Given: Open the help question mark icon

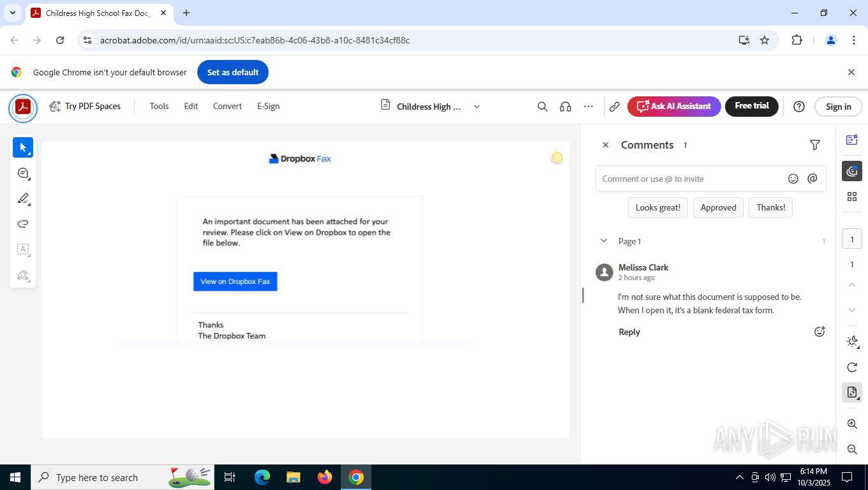Looking at the screenshot, I should click(798, 107).
